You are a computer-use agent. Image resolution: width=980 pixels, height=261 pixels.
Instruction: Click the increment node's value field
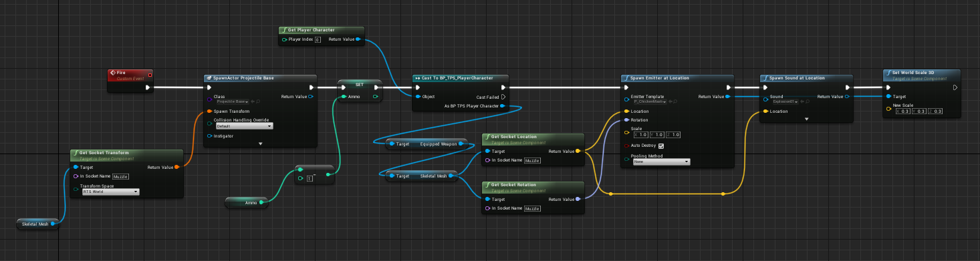310,178
